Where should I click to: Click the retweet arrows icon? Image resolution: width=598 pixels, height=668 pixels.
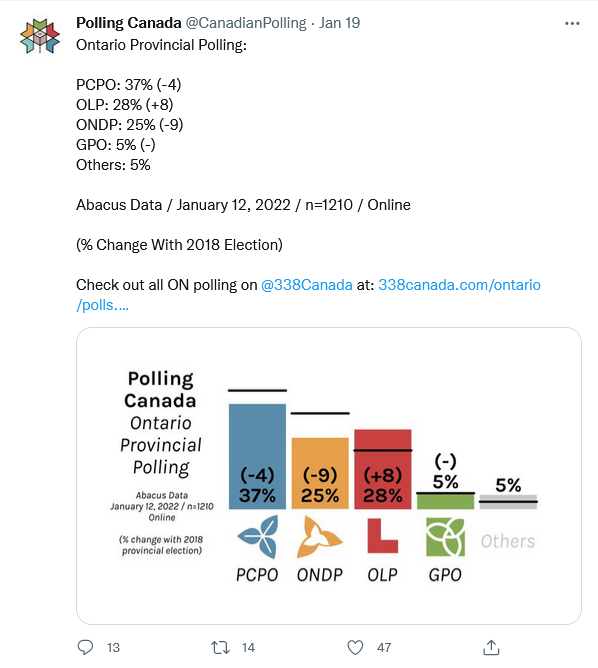click(221, 648)
